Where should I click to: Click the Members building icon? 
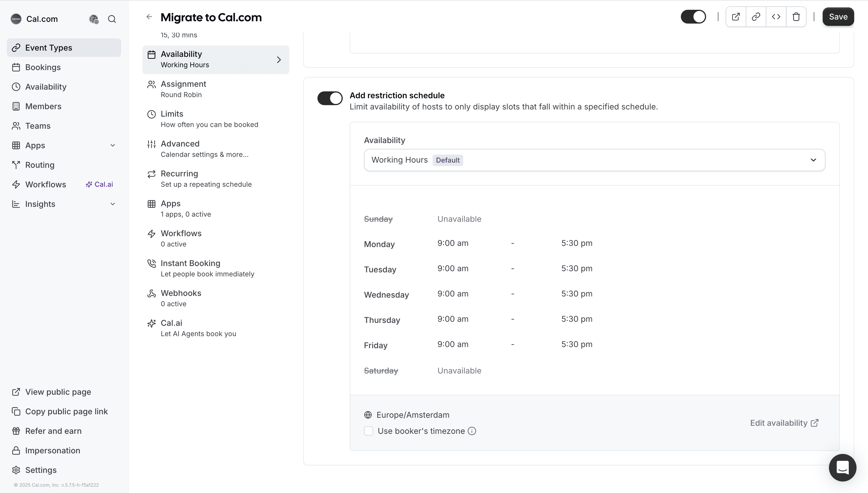tap(16, 106)
